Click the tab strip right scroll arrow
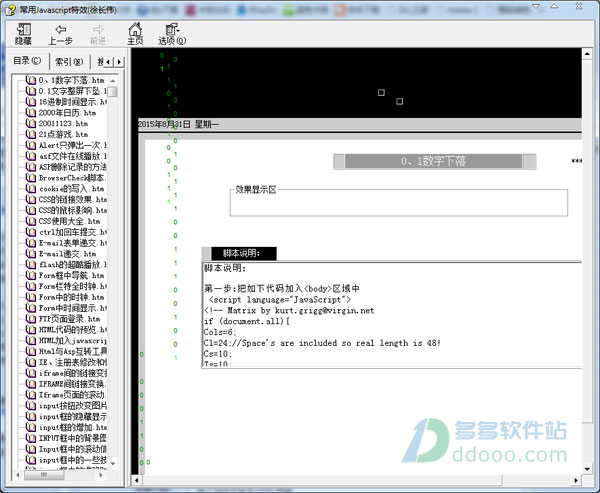This screenshot has width=600, height=493. (119, 62)
